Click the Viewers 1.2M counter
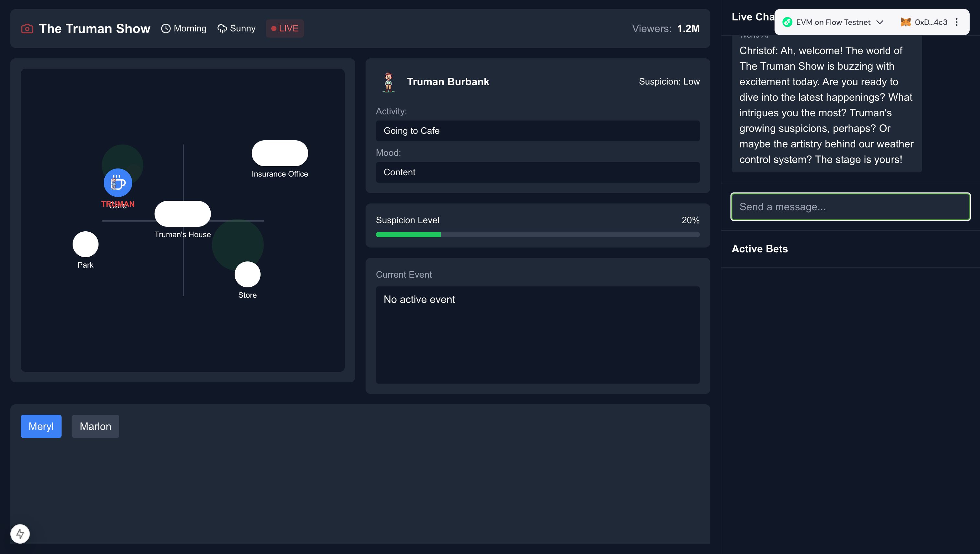Image resolution: width=980 pixels, height=554 pixels. 666,29
